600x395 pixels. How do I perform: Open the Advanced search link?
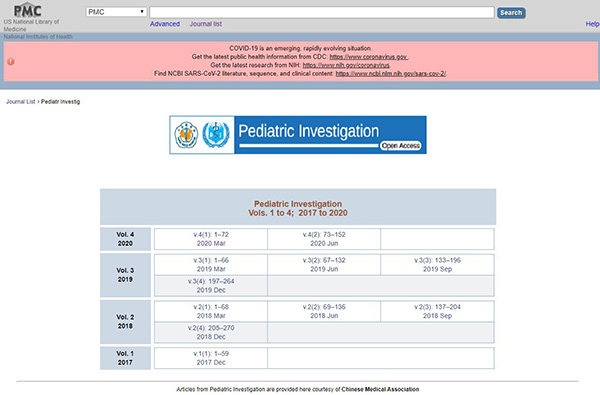pos(165,24)
